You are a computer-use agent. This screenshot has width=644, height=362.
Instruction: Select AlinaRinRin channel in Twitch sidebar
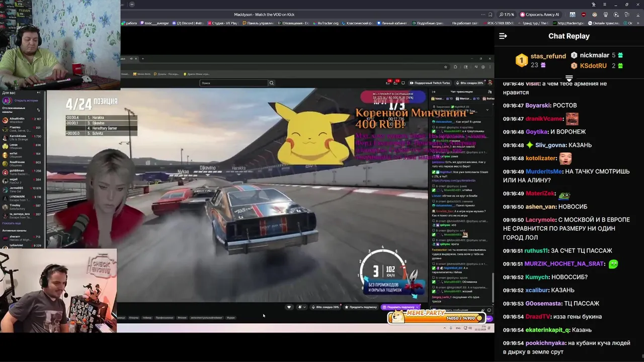[23, 120]
